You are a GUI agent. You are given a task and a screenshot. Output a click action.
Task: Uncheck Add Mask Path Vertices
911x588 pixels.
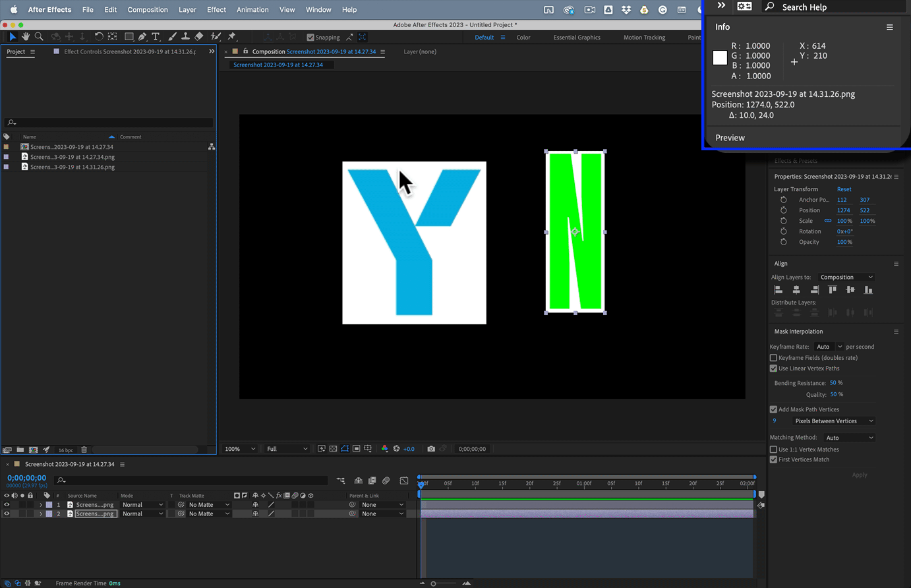tap(773, 409)
